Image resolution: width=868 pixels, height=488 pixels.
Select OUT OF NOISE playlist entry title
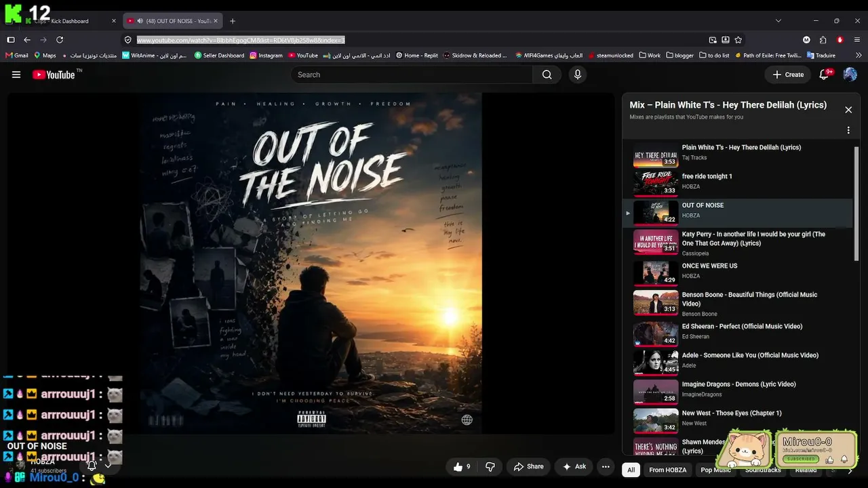pos(703,205)
